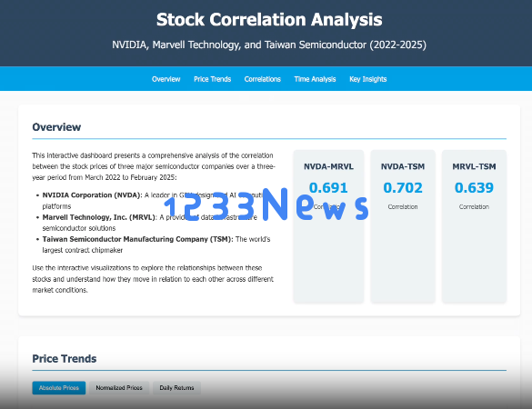
Task: Click the NVDA-MRVL correlation card
Action: pyautogui.click(x=328, y=226)
